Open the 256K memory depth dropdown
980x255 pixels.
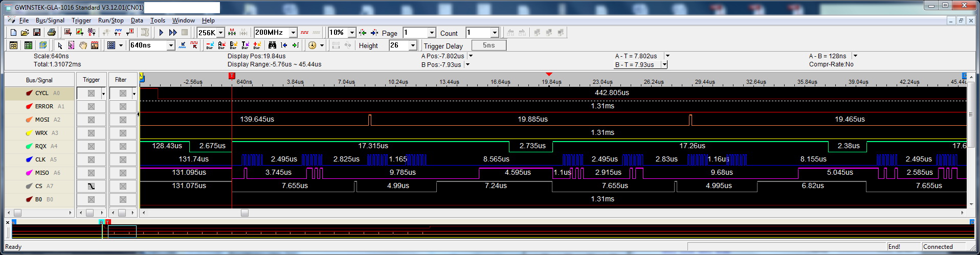[x=221, y=33]
